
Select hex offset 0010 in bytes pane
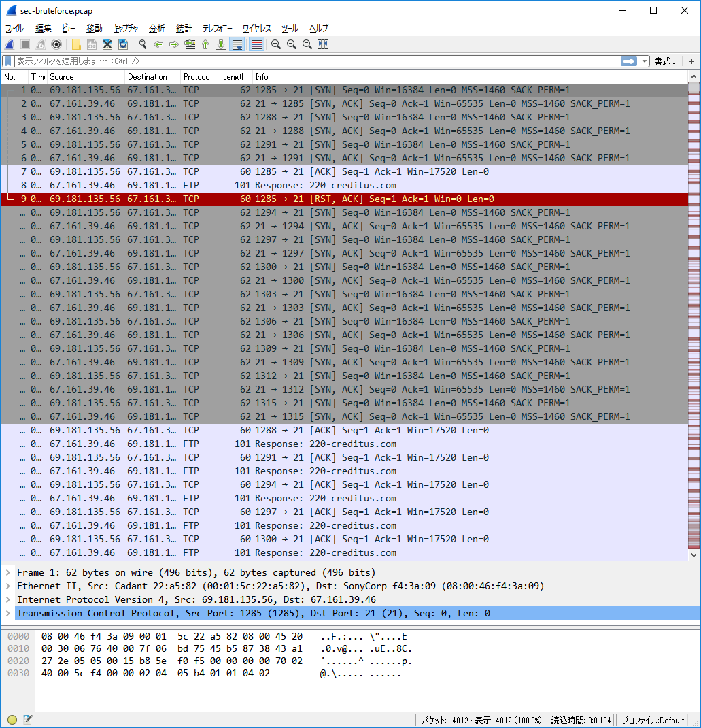click(18, 648)
